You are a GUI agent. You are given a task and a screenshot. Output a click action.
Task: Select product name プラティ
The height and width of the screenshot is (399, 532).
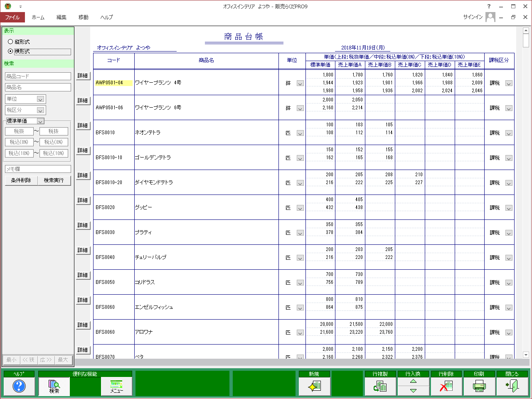[143, 232]
